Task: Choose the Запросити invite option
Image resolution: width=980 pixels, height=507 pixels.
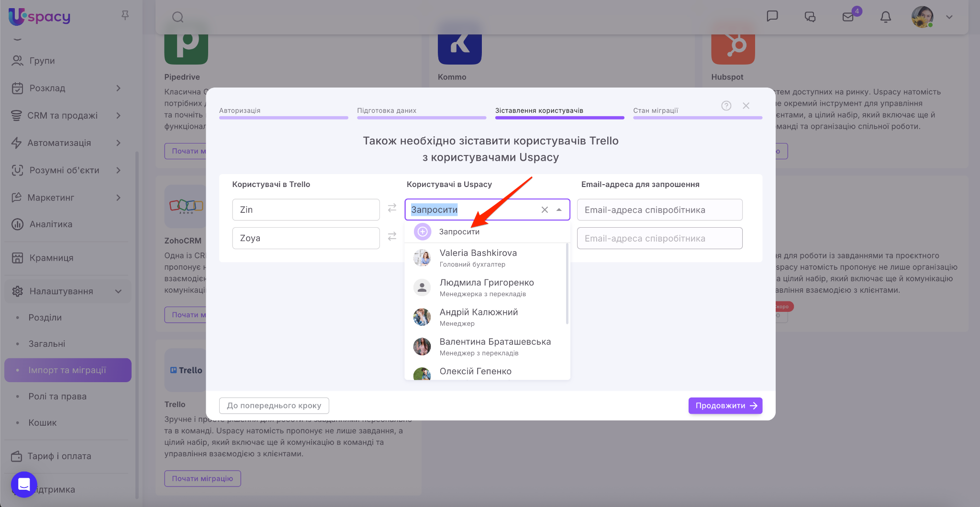Action: [x=459, y=231]
